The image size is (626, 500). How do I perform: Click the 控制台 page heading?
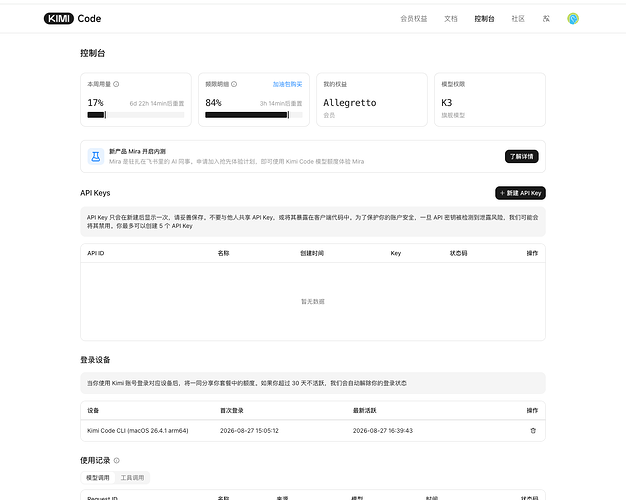[93, 53]
